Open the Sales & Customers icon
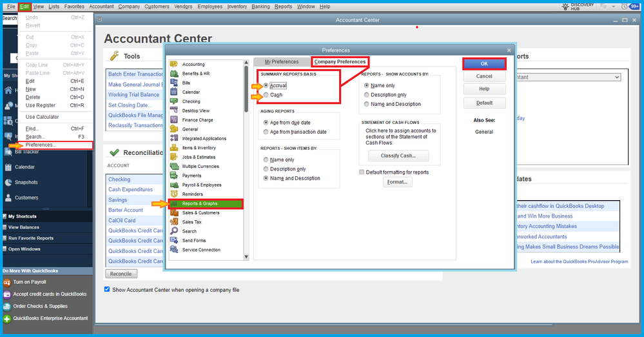 tap(174, 212)
